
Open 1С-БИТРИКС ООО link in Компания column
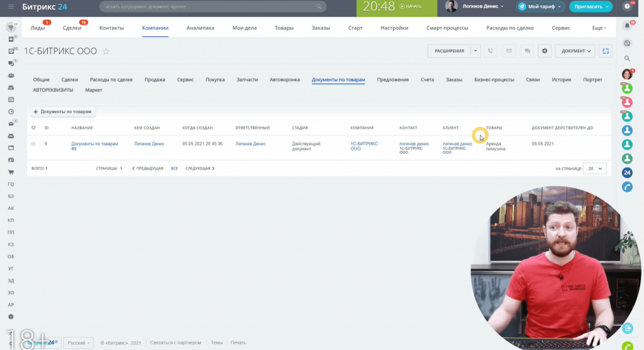(364, 146)
